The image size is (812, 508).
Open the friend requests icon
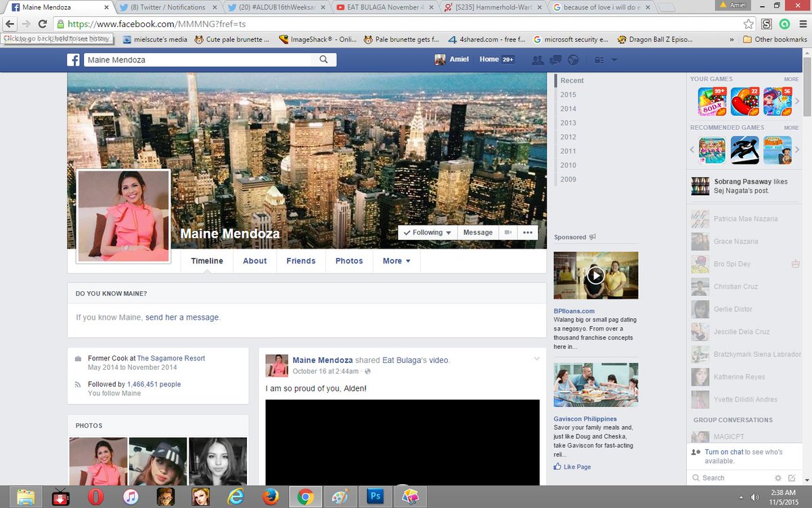click(538, 60)
